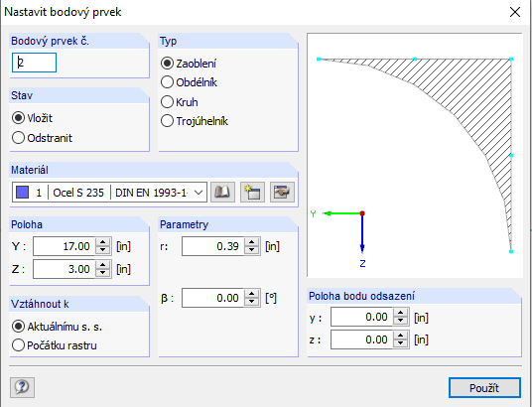This screenshot has height=407, width=532.
Task: Decrease radius r with down arrow
Action: click(x=251, y=250)
